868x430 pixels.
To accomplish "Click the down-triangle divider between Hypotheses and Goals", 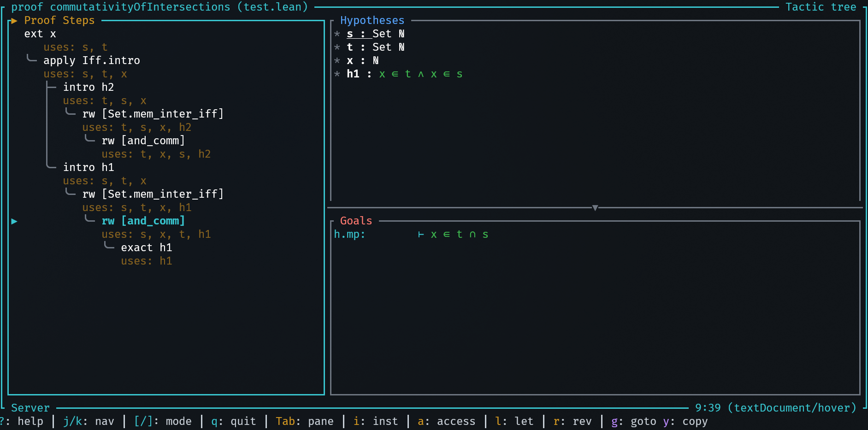I will pos(595,208).
